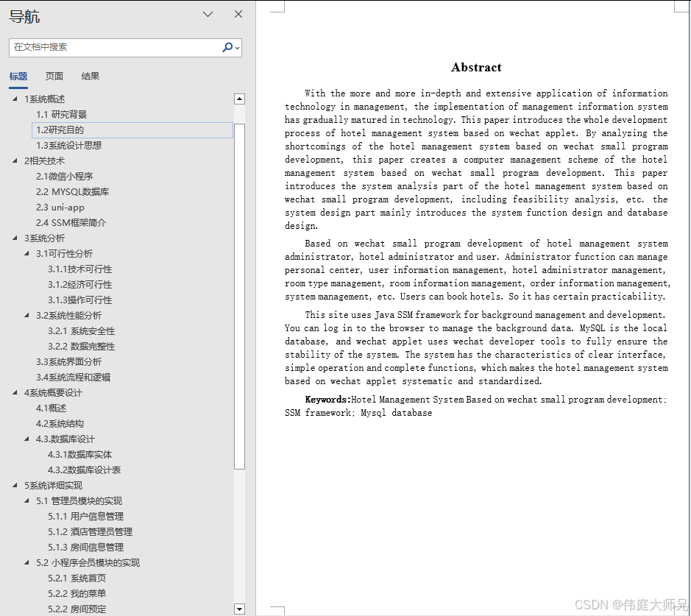Click 5.1 管理员模块的实现 heading text
691x616 pixels.
click(79, 500)
